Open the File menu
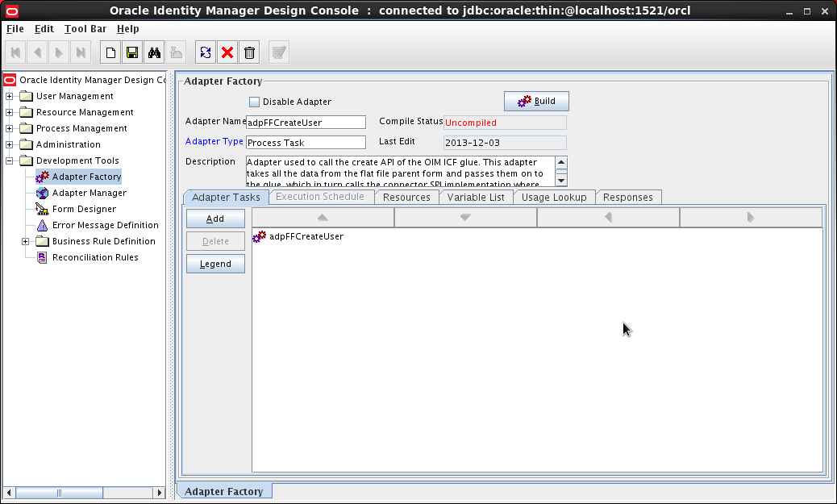The image size is (837, 504). coord(15,29)
